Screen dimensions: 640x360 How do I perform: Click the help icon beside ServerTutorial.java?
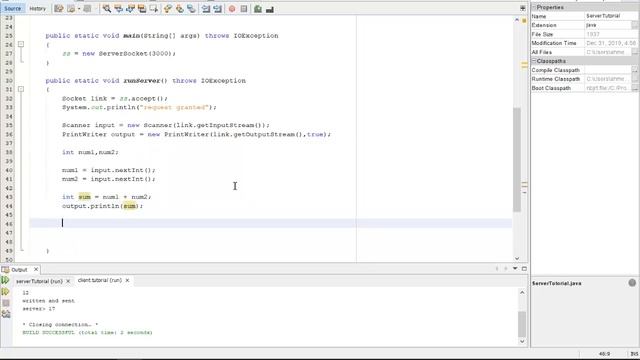(x=632, y=282)
